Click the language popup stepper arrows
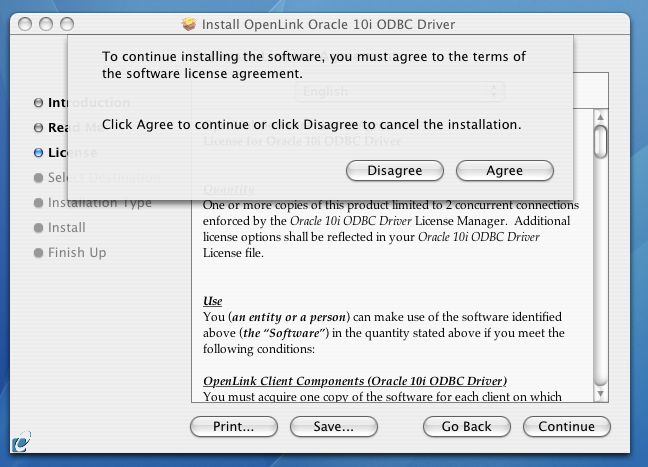 [493, 91]
